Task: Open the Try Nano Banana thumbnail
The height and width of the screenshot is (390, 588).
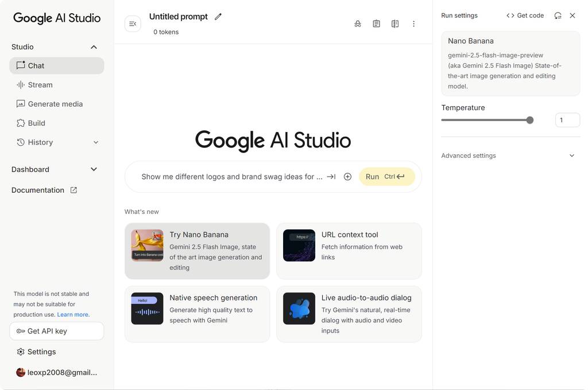Action: [148, 245]
